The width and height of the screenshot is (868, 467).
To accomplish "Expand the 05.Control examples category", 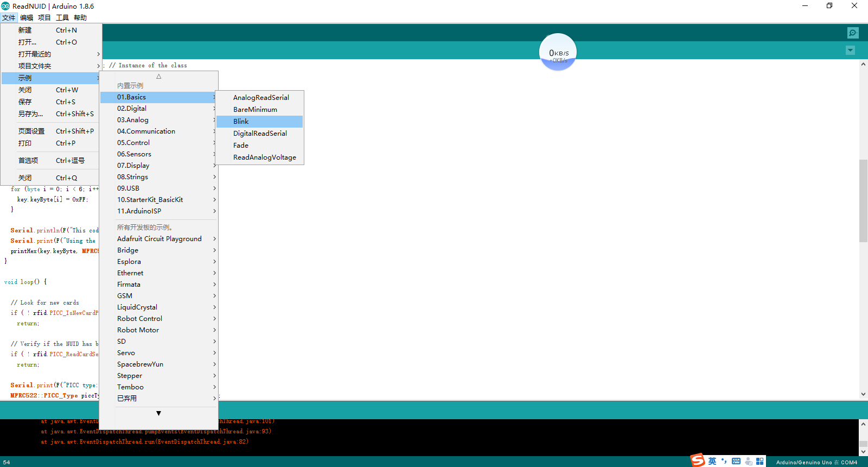I will 159,143.
